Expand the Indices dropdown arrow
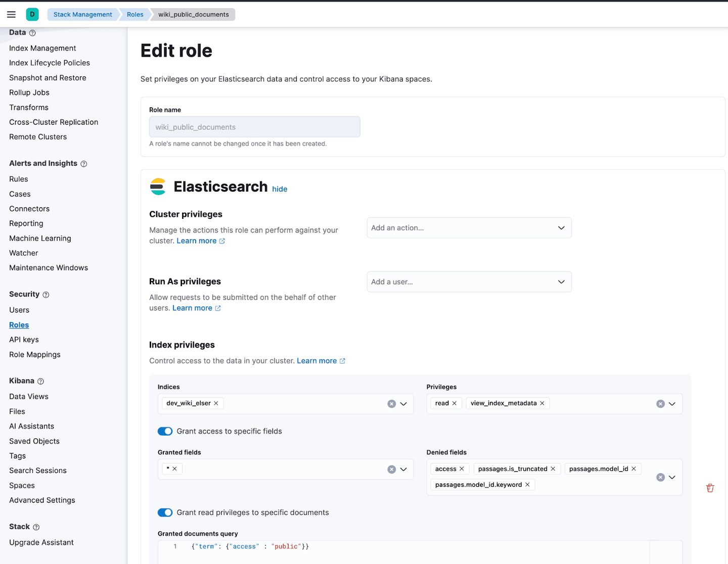This screenshot has height=564, width=728. tap(403, 404)
